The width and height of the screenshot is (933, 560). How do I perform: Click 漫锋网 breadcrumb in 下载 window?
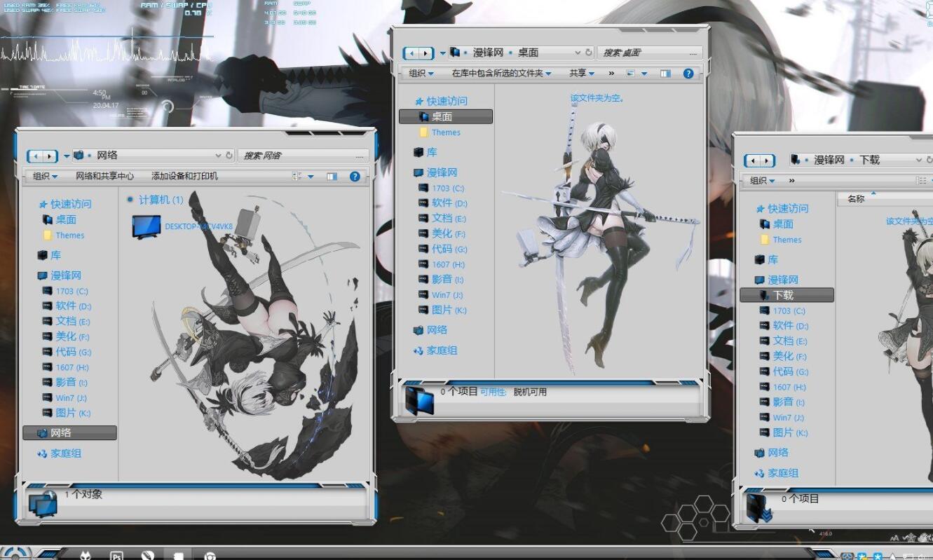829,160
